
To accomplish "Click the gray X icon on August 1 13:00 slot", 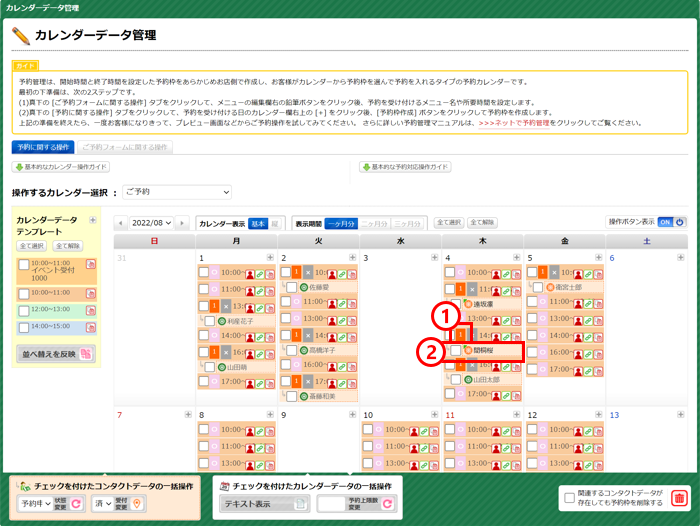I will point(226,306).
